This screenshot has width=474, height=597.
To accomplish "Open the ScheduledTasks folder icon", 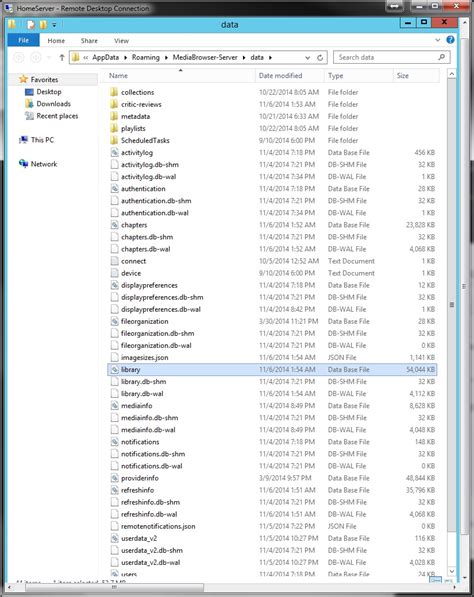I will coord(114,140).
